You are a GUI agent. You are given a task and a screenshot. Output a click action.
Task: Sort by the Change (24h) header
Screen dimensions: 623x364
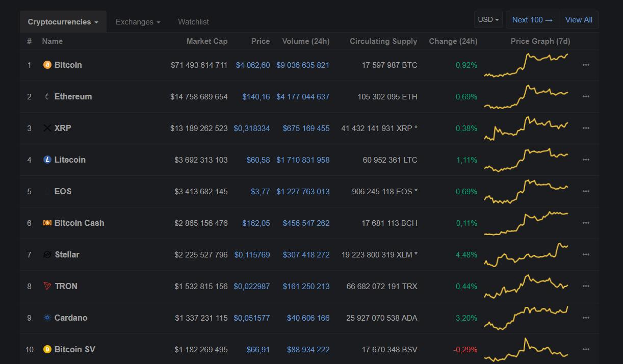point(453,41)
